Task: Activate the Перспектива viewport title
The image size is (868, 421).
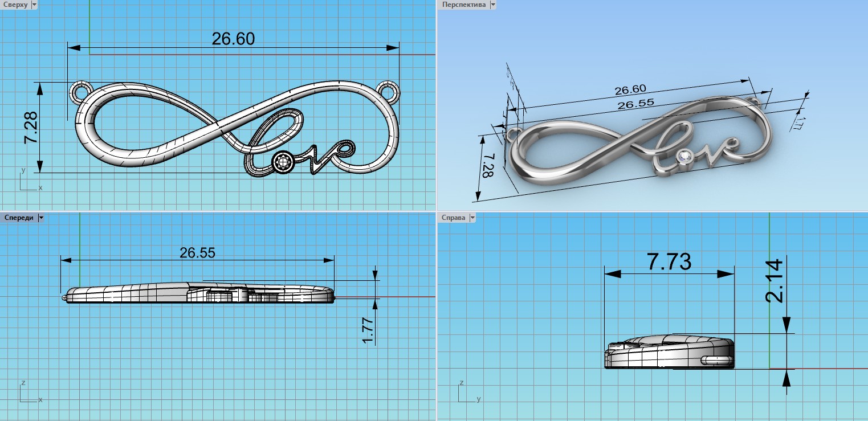Action: click(x=463, y=5)
